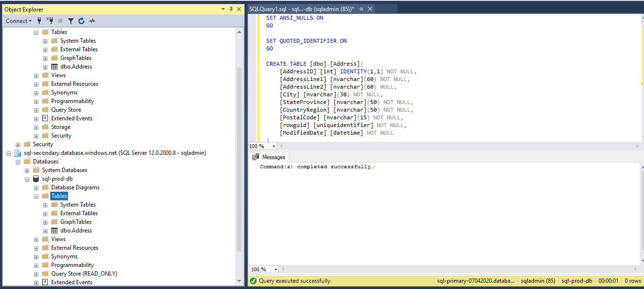Open the Connect dropdown in Object Explorer
This screenshot has width=644, height=289.
pyautogui.click(x=19, y=21)
